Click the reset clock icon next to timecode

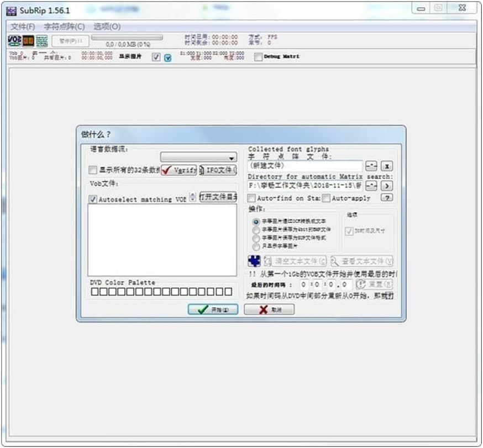361,283
